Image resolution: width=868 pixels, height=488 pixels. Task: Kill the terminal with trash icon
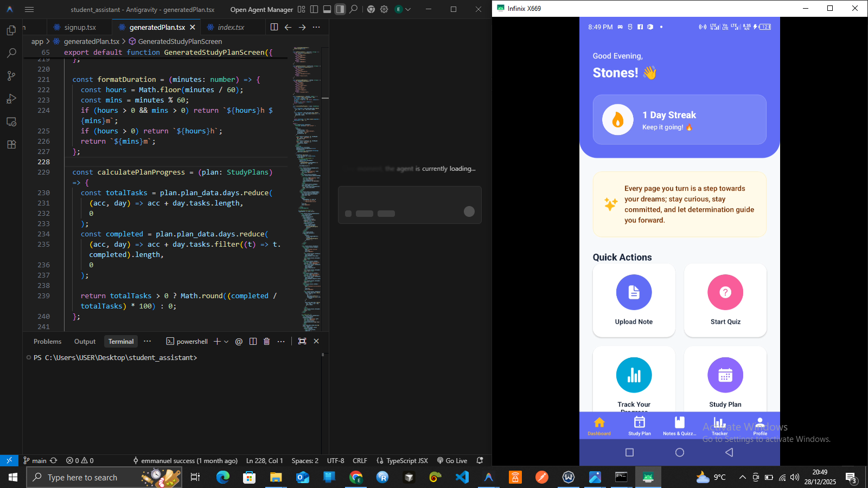pos(266,341)
